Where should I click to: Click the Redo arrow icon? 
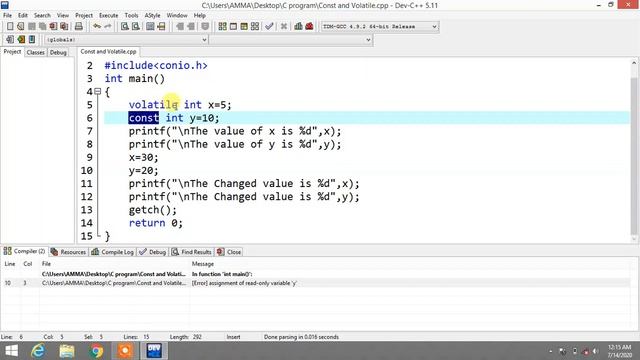click(108, 27)
